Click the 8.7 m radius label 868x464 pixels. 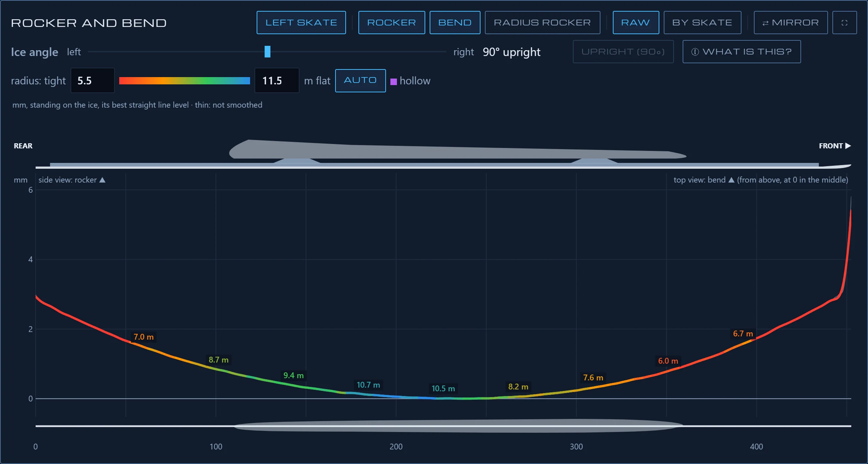coord(218,360)
